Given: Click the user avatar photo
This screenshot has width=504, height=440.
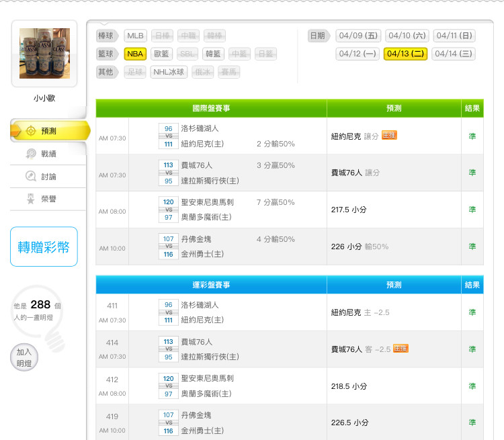Looking at the screenshot, I should coord(44,53).
